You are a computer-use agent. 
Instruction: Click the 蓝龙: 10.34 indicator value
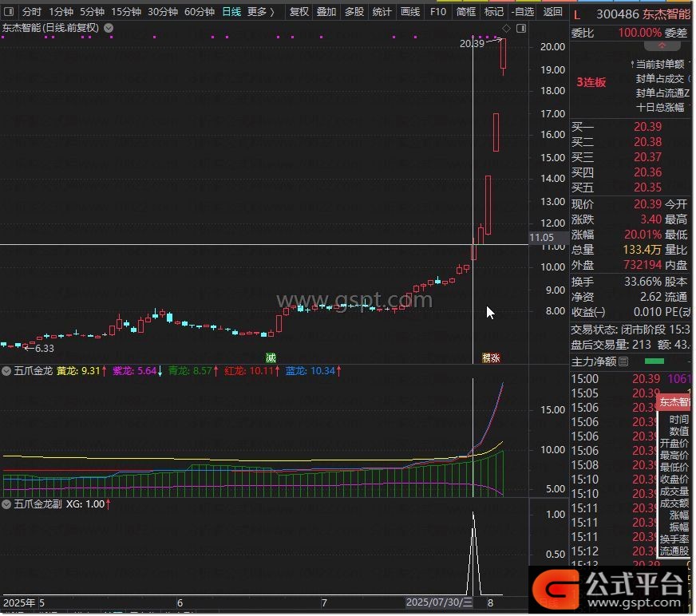pyautogui.click(x=314, y=372)
